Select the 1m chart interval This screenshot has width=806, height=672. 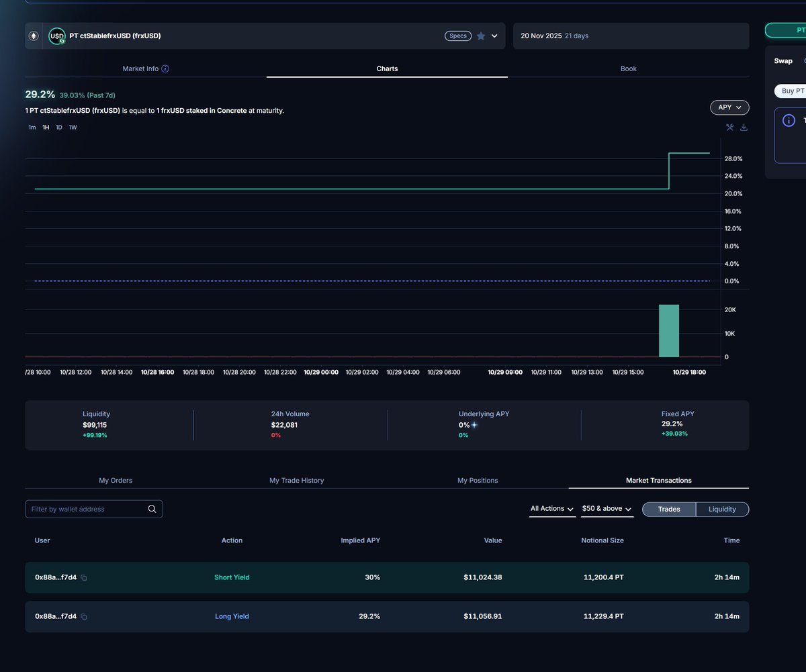pos(32,128)
